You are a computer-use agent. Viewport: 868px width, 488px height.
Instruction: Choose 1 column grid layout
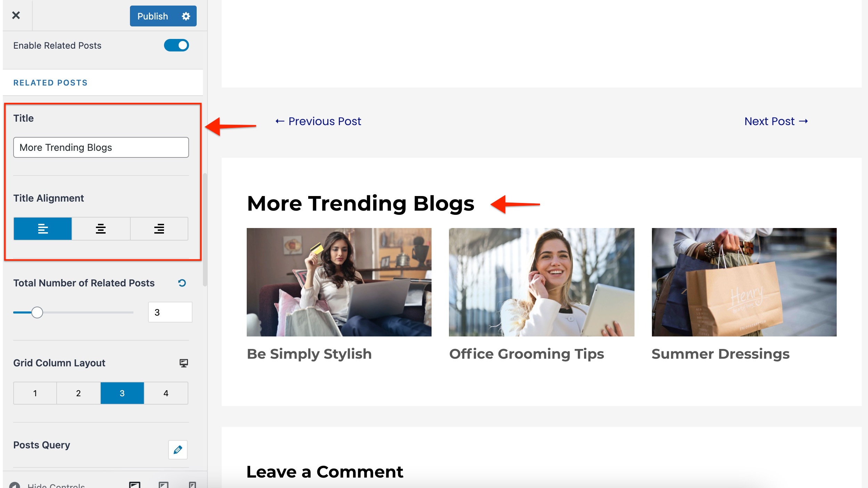click(x=35, y=393)
